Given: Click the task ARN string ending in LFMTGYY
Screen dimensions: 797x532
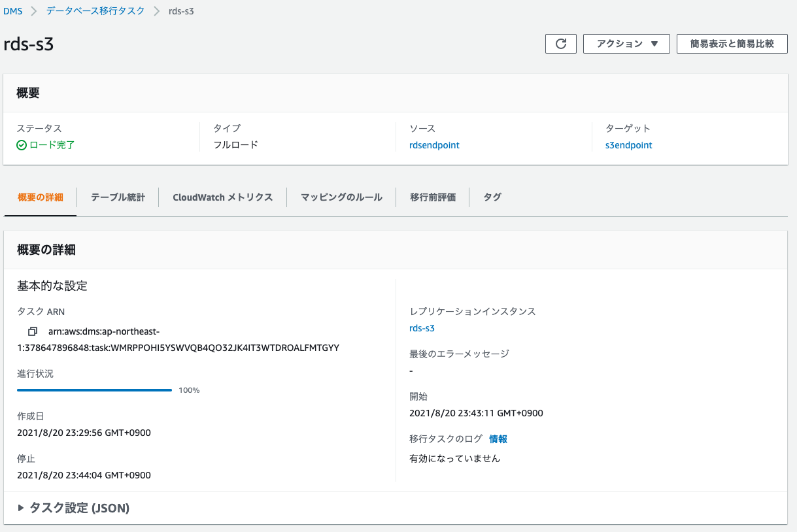Looking at the screenshot, I should tap(178, 339).
